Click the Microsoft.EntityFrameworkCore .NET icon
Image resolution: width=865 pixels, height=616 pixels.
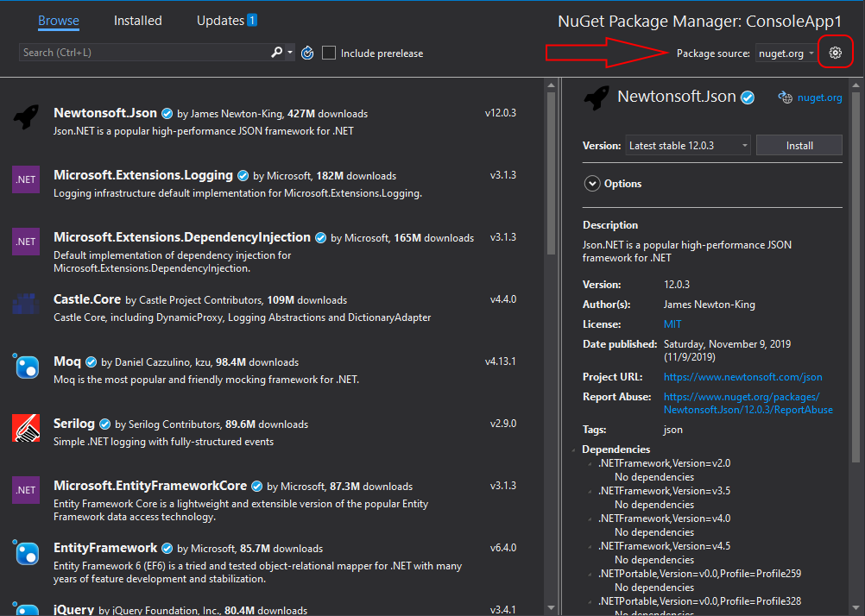pos(25,490)
